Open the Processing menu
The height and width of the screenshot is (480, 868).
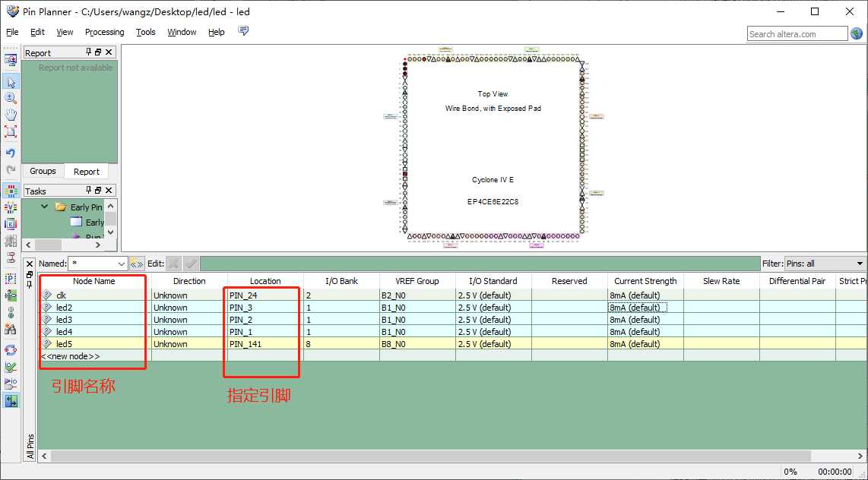[105, 32]
